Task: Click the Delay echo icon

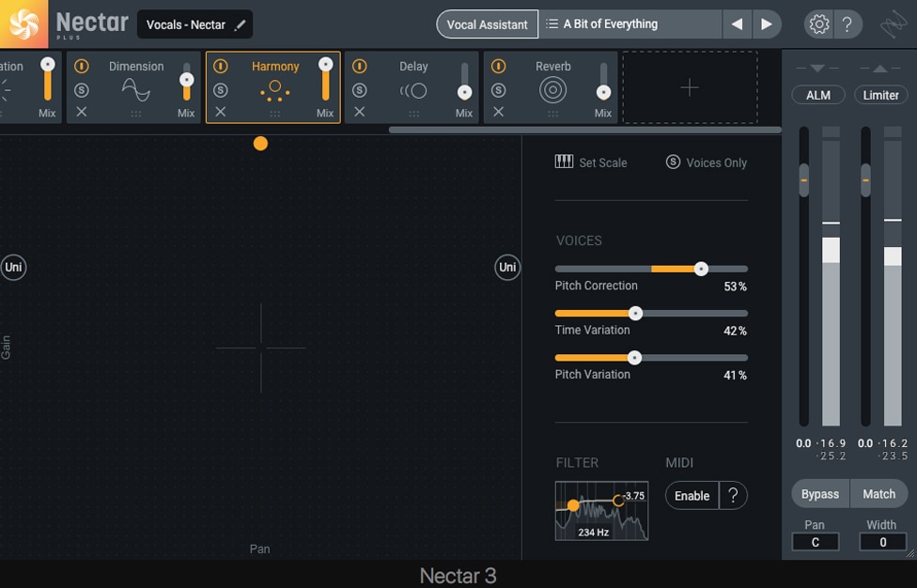Action: tap(413, 90)
